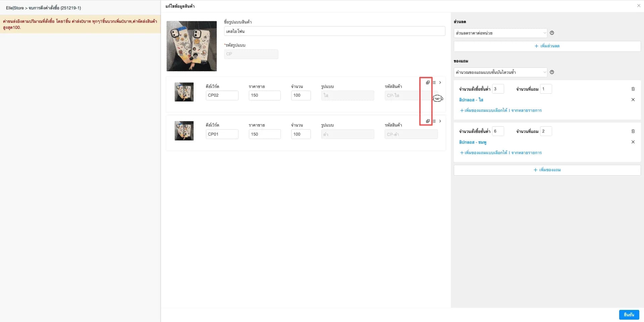
Task: Click the CP02 price input field
Action: click(x=265, y=95)
